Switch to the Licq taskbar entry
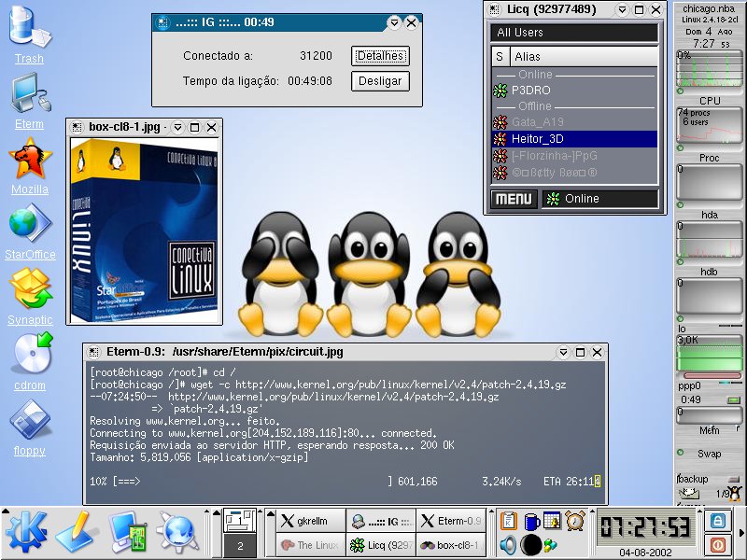Screen dimensions: 747x560 381,545
